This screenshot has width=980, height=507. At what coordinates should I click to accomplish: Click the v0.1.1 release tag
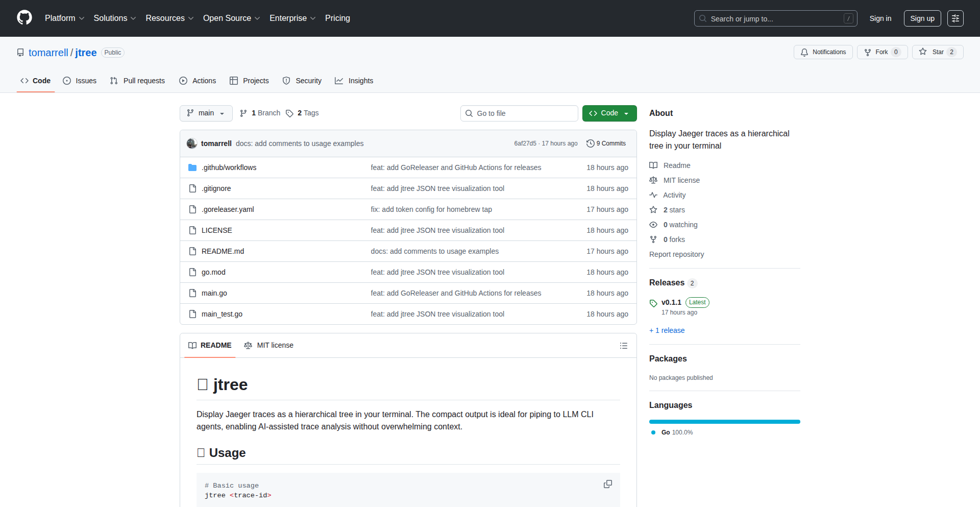pos(671,302)
